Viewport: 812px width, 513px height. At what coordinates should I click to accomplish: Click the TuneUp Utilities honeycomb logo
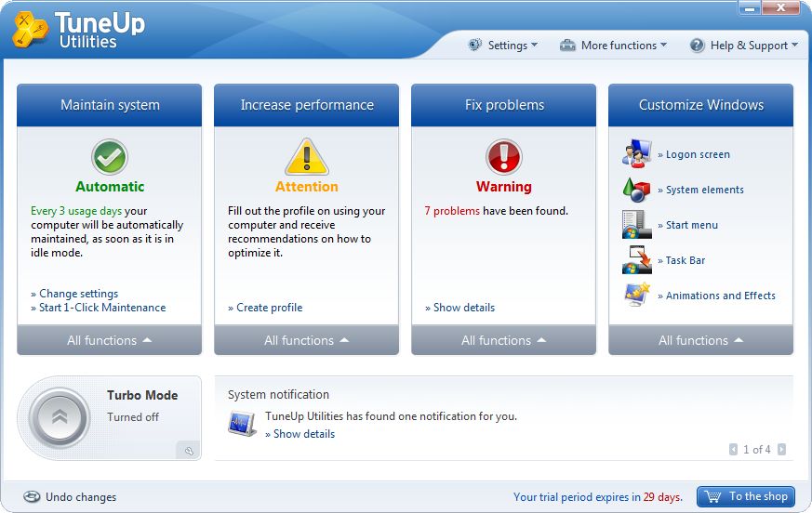click(30, 29)
